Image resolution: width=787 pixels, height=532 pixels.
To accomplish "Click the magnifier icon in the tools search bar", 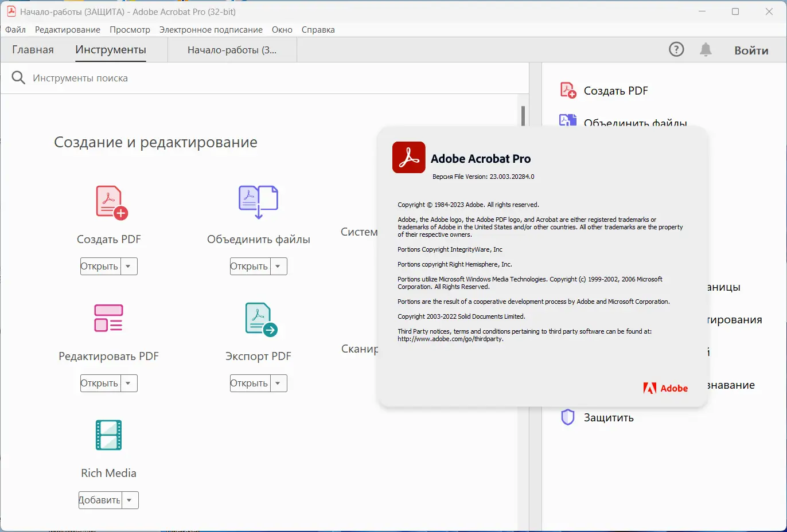I will click(18, 77).
